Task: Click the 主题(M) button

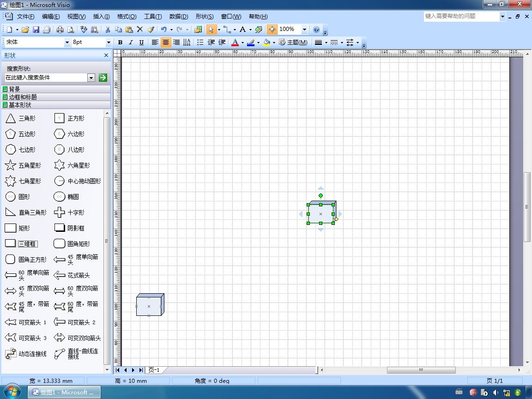Action: [x=293, y=42]
